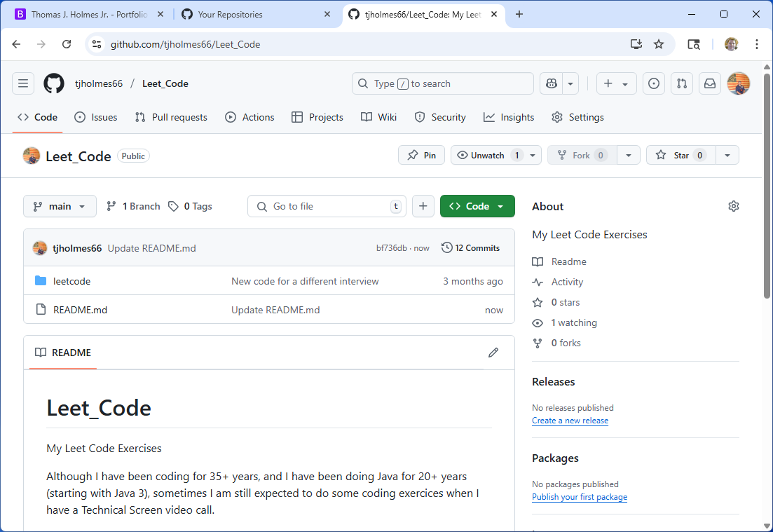Open a new browser tab

tap(519, 14)
